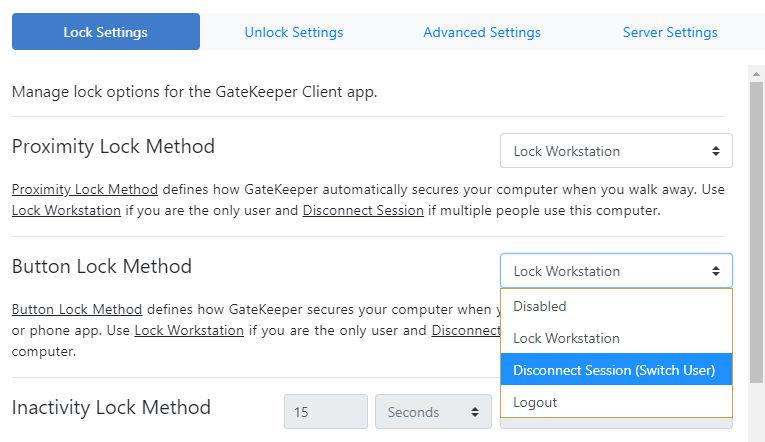Select the Server Settings tab

[669, 32]
